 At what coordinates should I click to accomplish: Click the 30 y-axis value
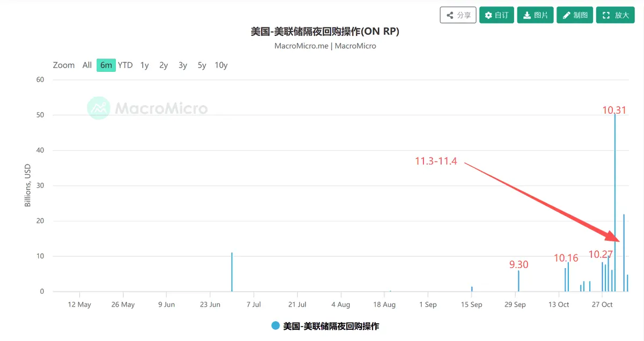(40, 186)
